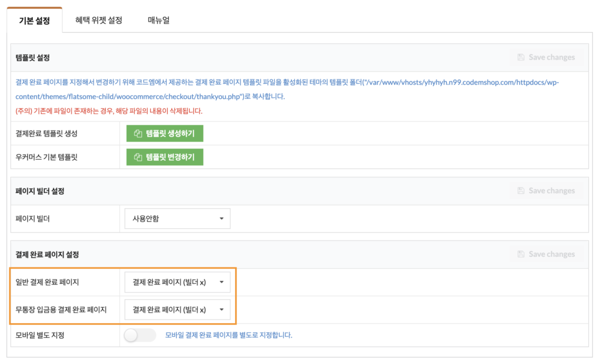Click Save changes text in 페이지 빌더 설정 section
The image size is (600, 364).
pyautogui.click(x=551, y=191)
